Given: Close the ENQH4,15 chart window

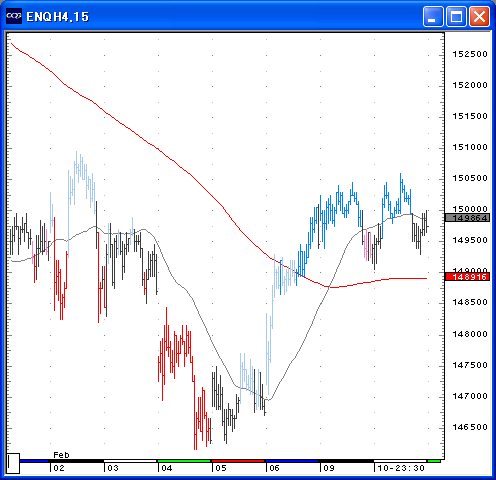Looking at the screenshot, I should pos(479,16).
